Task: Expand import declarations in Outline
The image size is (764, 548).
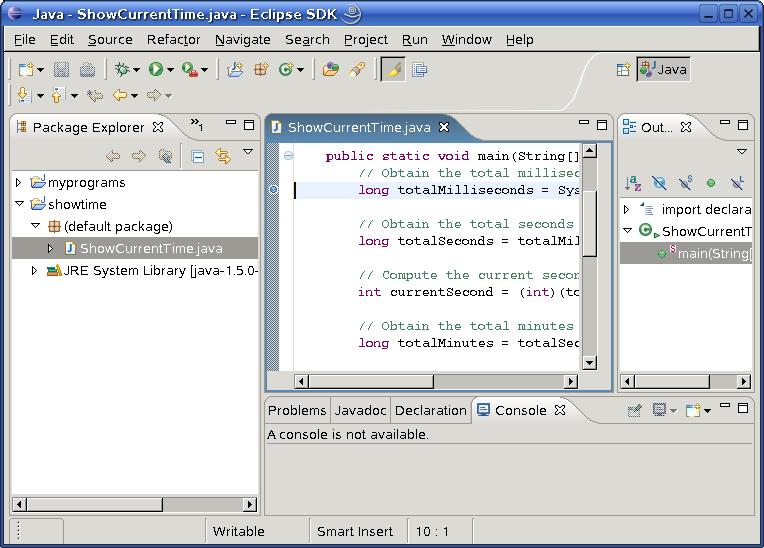Action: pyautogui.click(x=627, y=209)
